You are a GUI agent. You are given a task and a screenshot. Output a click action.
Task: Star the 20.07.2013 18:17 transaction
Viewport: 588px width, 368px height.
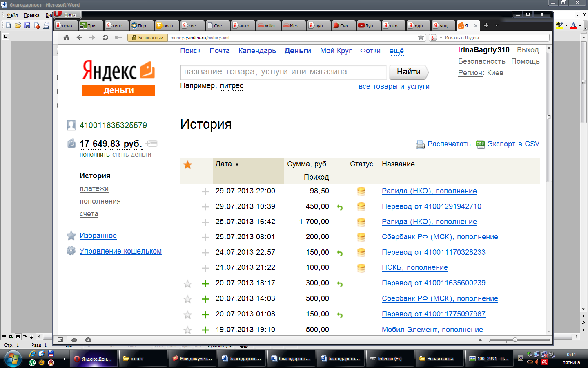(x=188, y=284)
